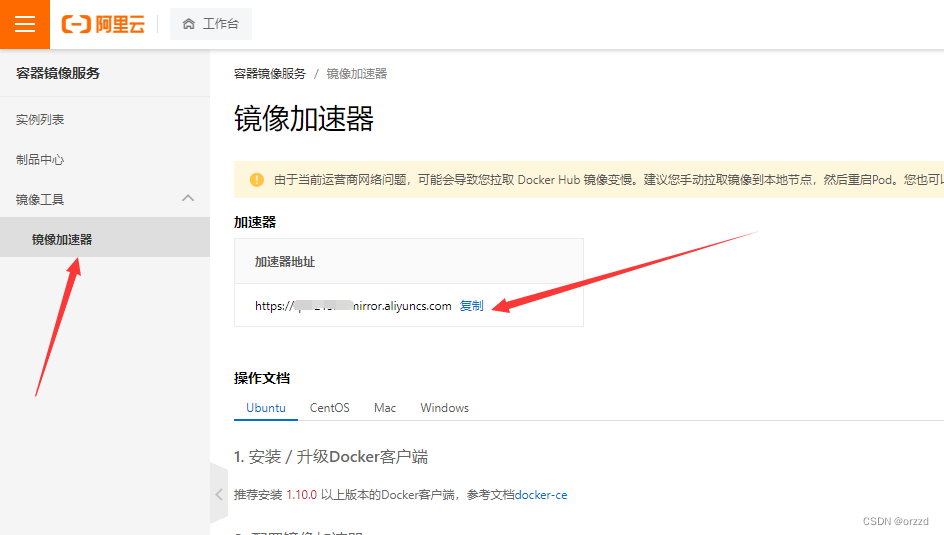This screenshot has width=944, height=535.
Task: Switch to the Ubuntu tab
Action: 266,408
